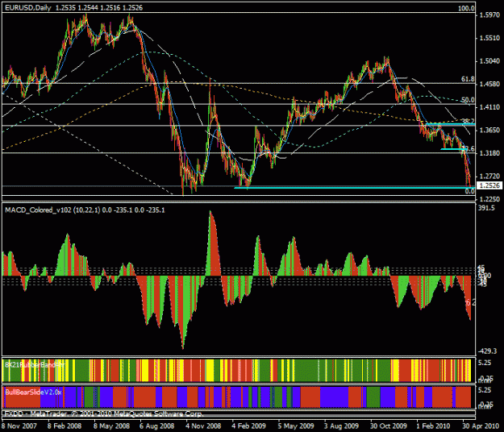The height and width of the screenshot is (432, 504).
Task: Select the short cyan line at the 38.2 level
Action: point(450,123)
